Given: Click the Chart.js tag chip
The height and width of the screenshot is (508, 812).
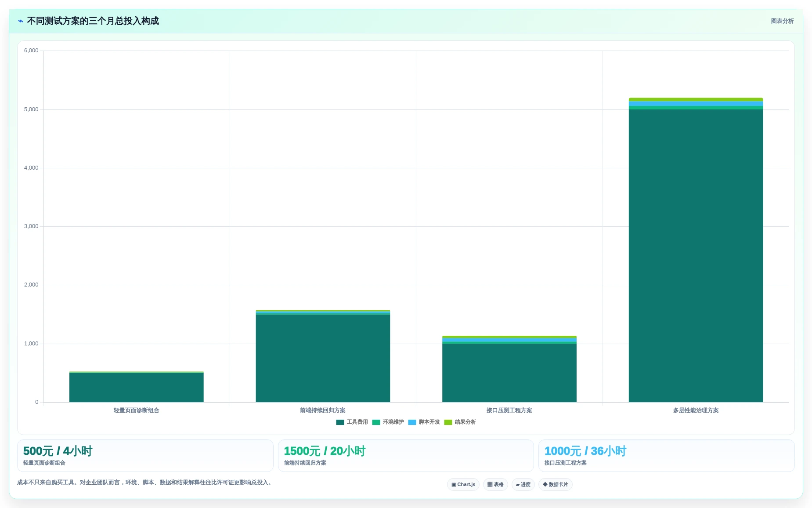Looking at the screenshot, I should 463,484.
